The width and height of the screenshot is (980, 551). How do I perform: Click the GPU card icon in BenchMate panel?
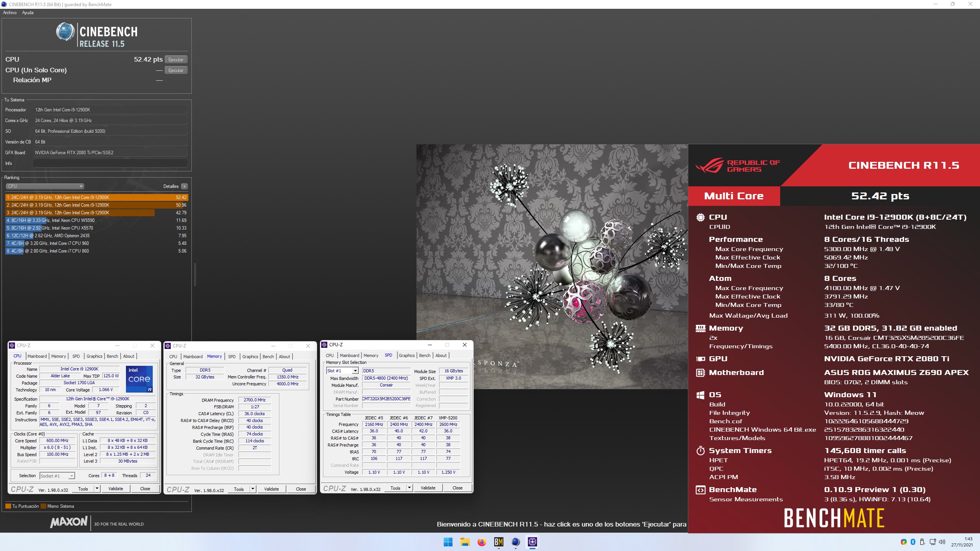701,359
